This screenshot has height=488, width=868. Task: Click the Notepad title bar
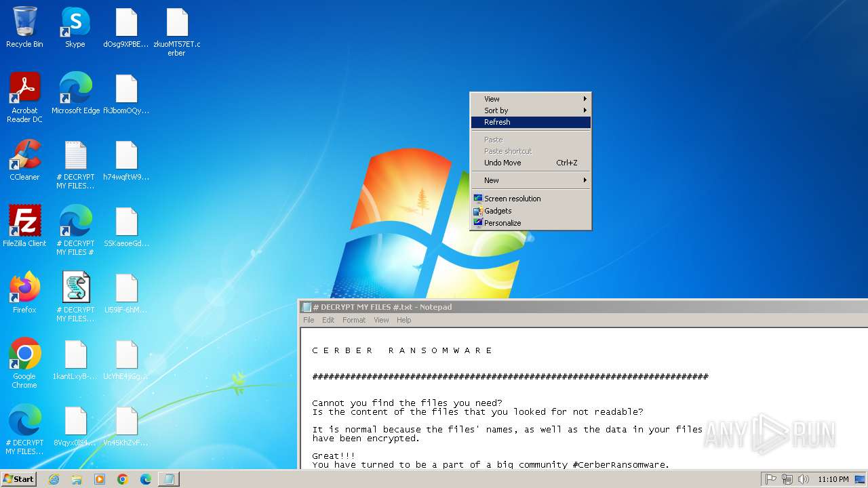click(x=583, y=307)
